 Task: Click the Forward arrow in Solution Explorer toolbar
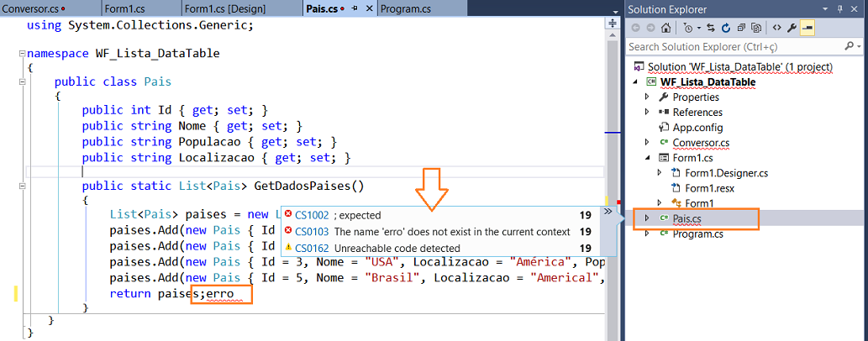(650, 27)
